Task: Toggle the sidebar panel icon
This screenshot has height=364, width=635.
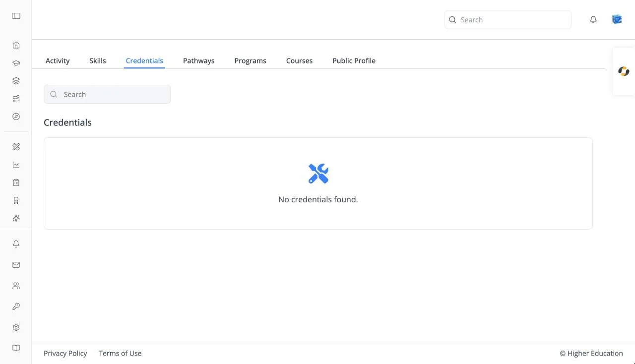Action: point(16,16)
